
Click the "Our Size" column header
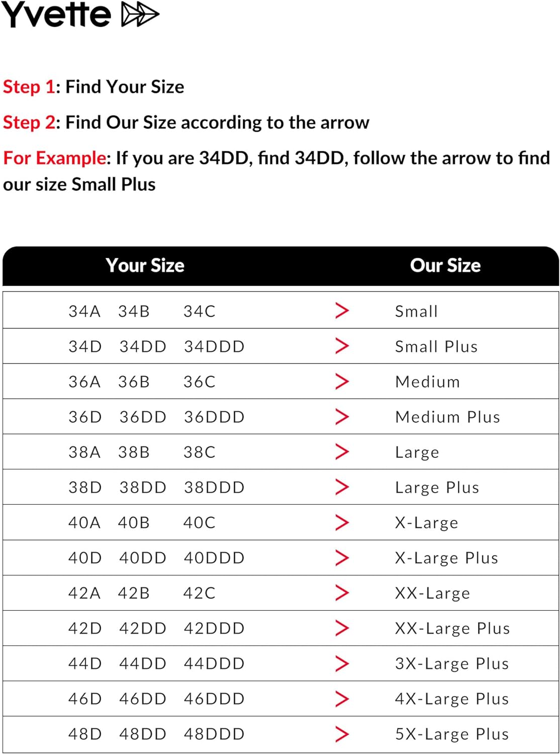[445, 265]
